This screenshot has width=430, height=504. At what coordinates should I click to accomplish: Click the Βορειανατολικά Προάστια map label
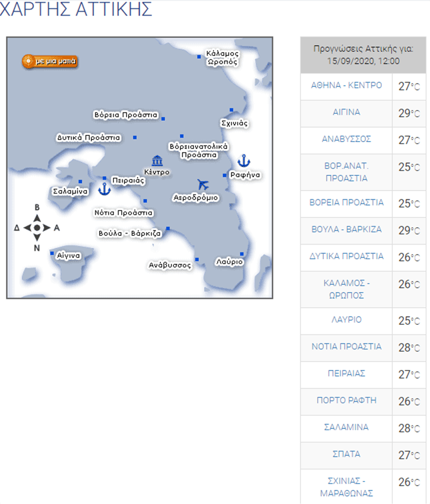[198, 150]
